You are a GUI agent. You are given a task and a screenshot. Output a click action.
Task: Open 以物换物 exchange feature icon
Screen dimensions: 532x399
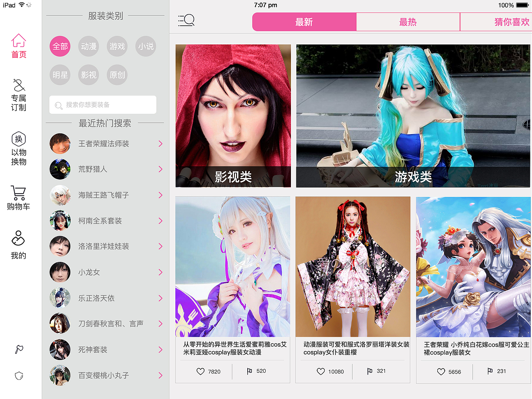pos(18,148)
